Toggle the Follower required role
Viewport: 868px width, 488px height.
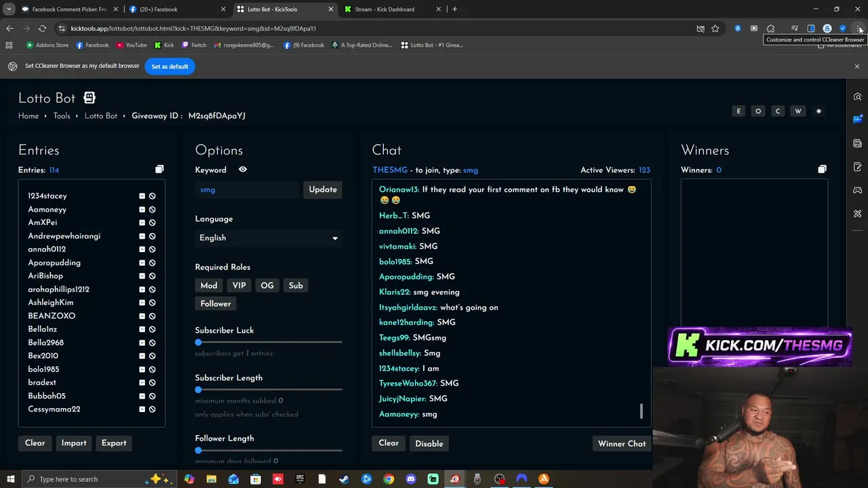[216, 304]
